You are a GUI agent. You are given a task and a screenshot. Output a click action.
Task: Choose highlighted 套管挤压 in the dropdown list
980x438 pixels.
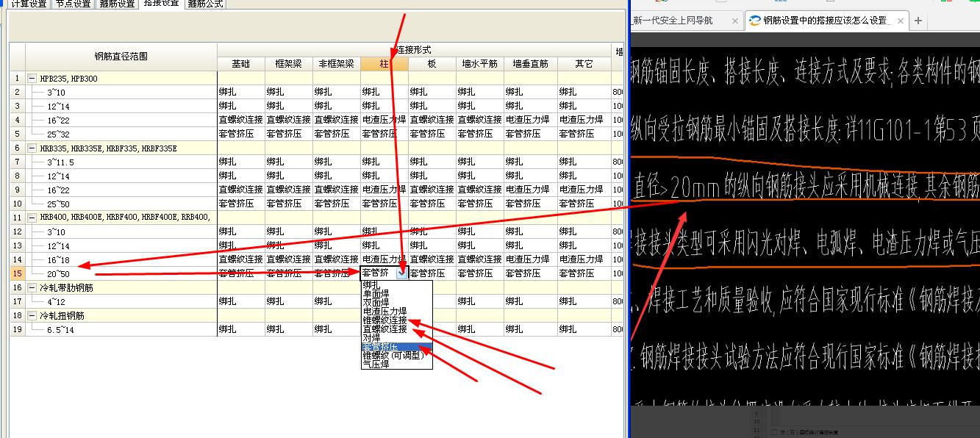click(397, 346)
